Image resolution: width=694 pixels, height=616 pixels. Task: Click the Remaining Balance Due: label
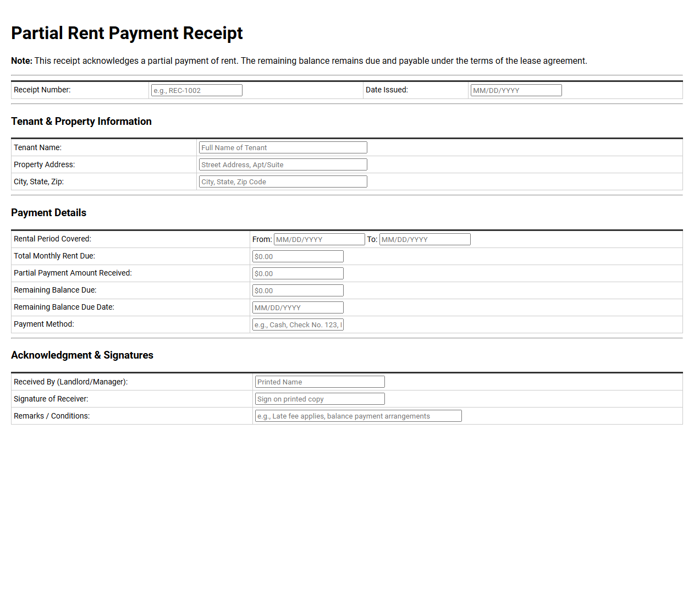click(x=55, y=290)
